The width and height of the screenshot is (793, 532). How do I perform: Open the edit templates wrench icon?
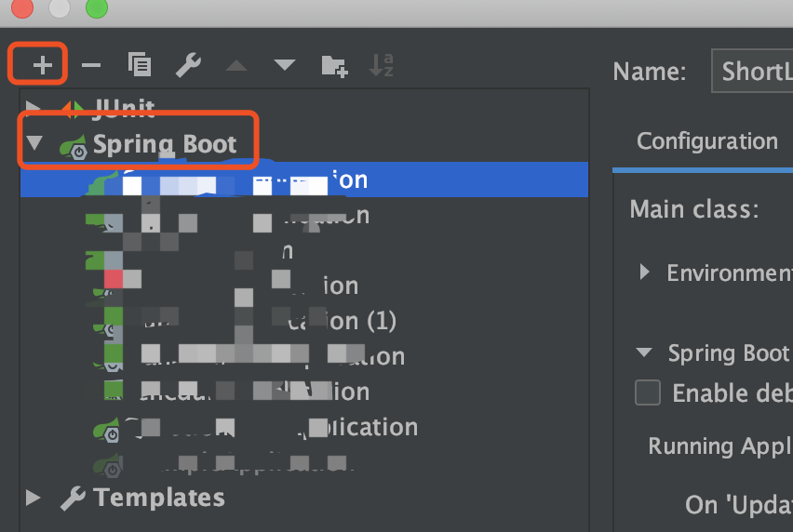pyautogui.click(x=188, y=65)
